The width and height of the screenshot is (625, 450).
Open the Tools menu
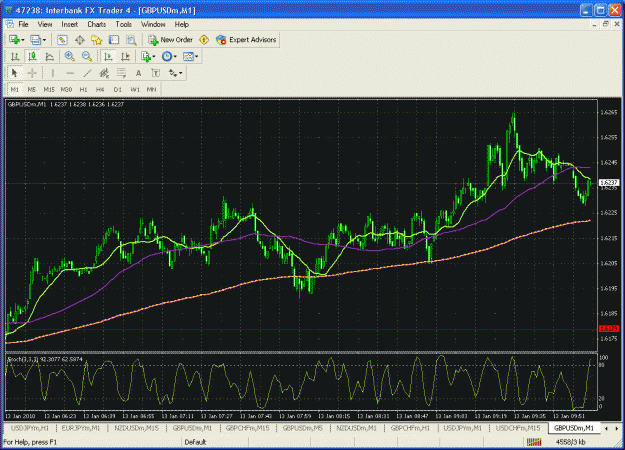124,24
